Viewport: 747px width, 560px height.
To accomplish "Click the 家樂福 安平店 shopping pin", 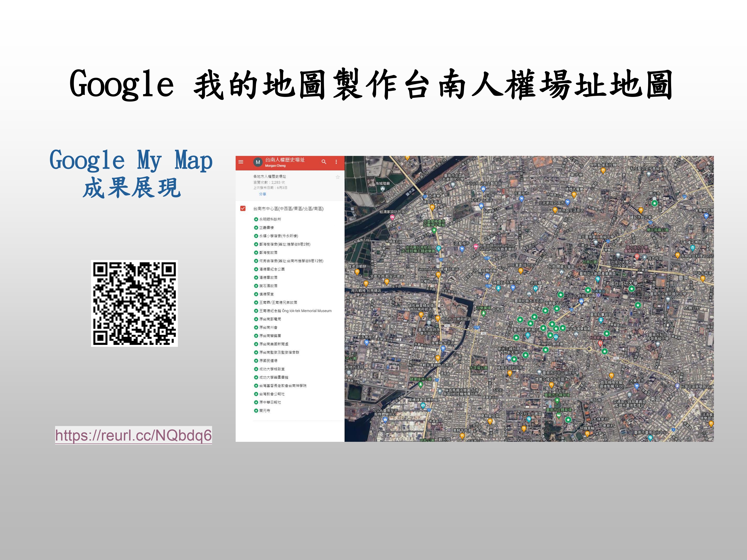I will (443, 349).
